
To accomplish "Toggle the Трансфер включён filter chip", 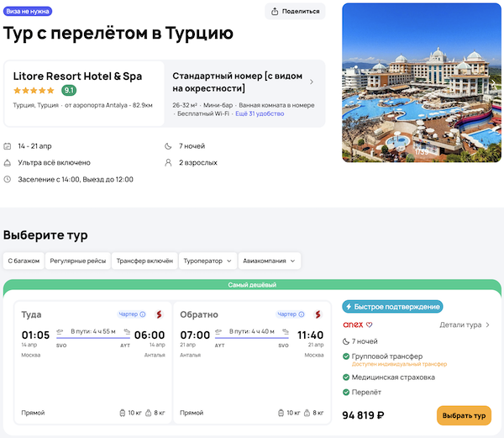I will [144, 261].
